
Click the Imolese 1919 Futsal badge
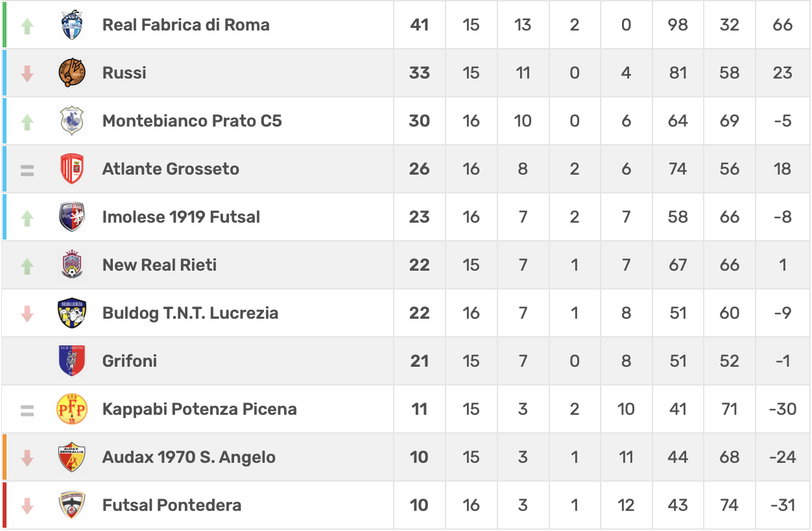pos(72,217)
